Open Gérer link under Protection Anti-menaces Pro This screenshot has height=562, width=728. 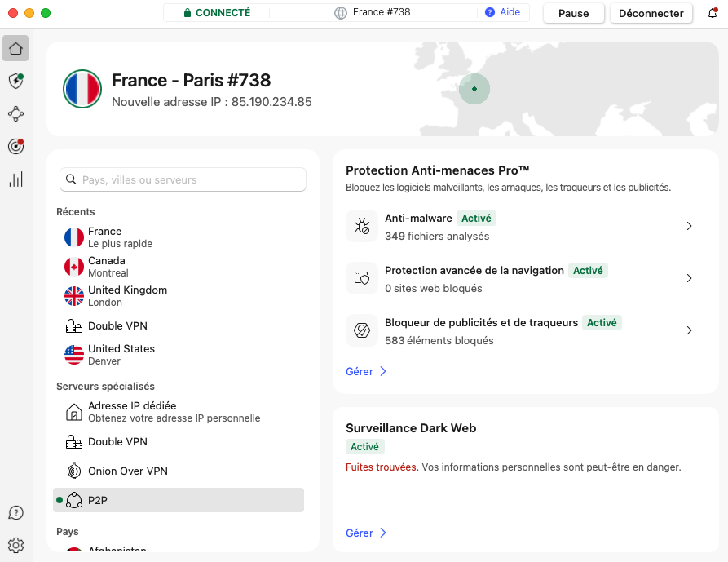coord(365,371)
